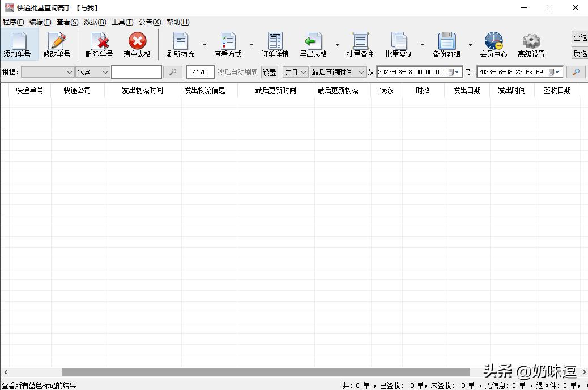This screenshot has width=588, height=390.
Task: Click the horizontal scrollbar thumb
Action: 266,372
